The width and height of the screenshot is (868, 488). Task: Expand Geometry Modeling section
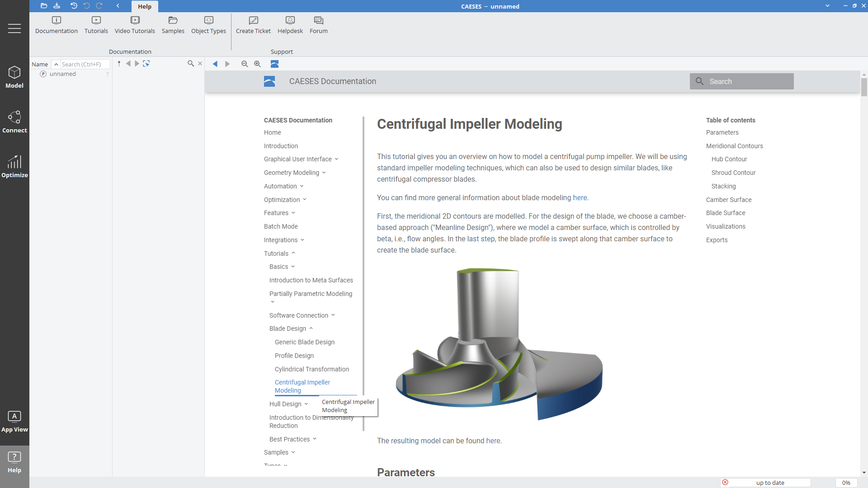tap(324, 173)
